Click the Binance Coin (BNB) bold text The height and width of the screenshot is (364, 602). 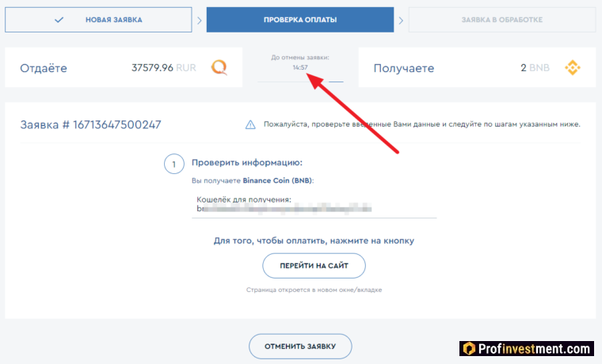pyautogui.click(x=277, y=180)
